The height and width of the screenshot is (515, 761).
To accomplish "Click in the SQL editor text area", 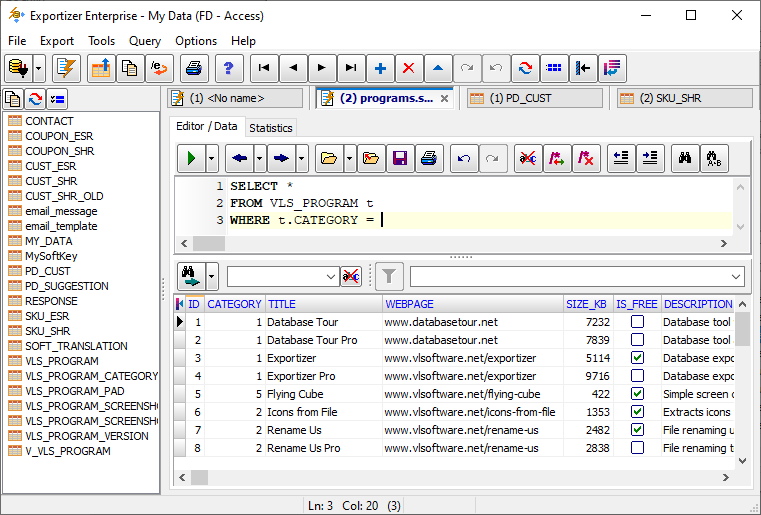I will tap(480, 204).
